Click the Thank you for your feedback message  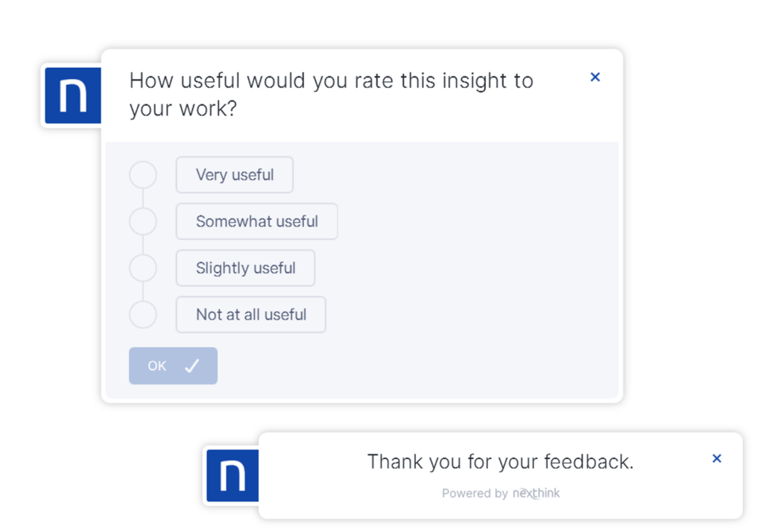click(501, 461)
